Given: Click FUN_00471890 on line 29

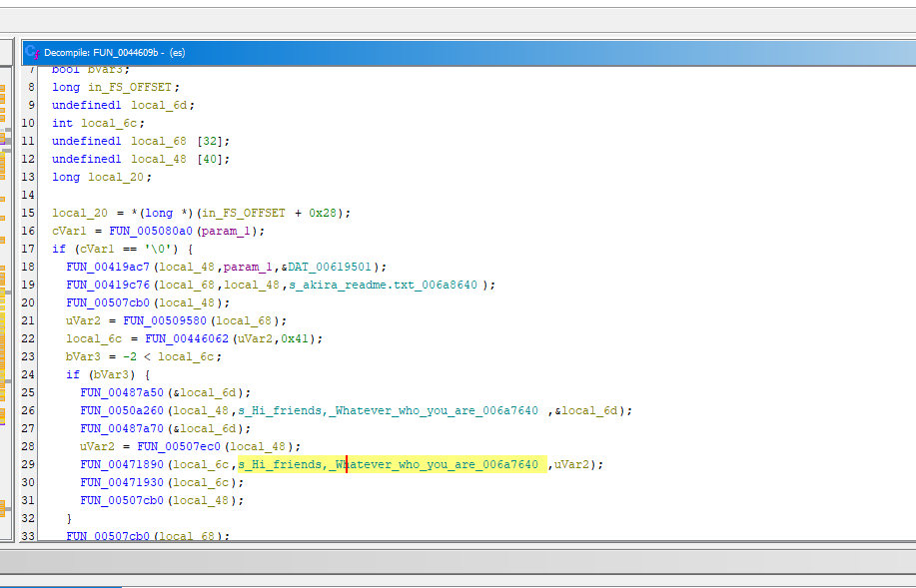Looking at the screenshot, I should pos(122,465).
